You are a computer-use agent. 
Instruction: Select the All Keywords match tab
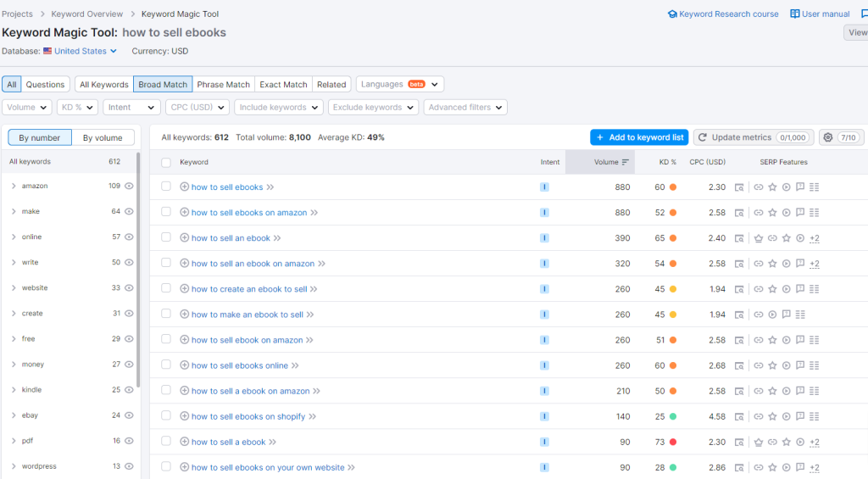pos(104,84)
